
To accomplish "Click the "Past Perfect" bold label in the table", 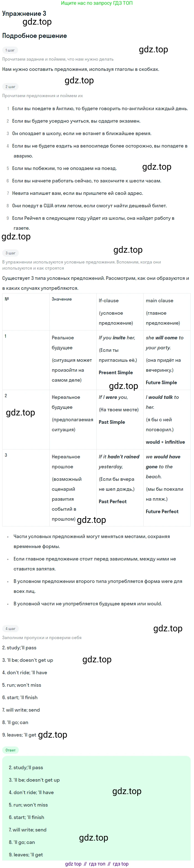I will coord(113,501).
